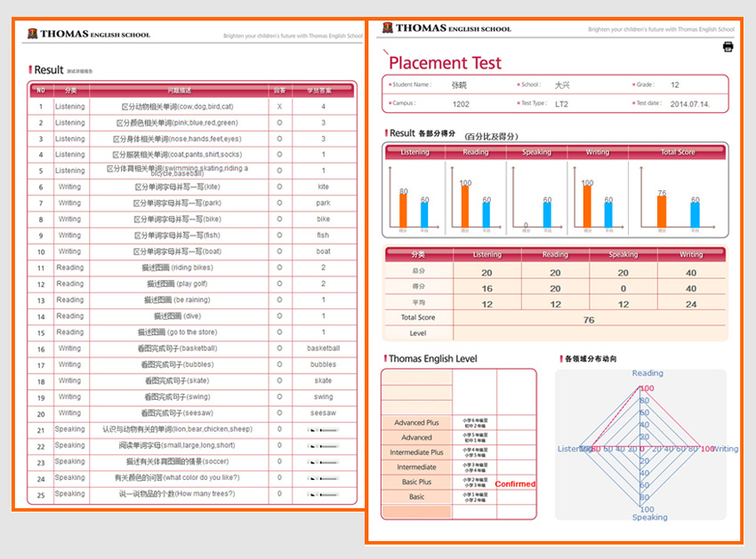Image resolution: width=756 pixels, height=559 pixels.
Task: Select the student answer "fish"
Action: pos(323,236)
